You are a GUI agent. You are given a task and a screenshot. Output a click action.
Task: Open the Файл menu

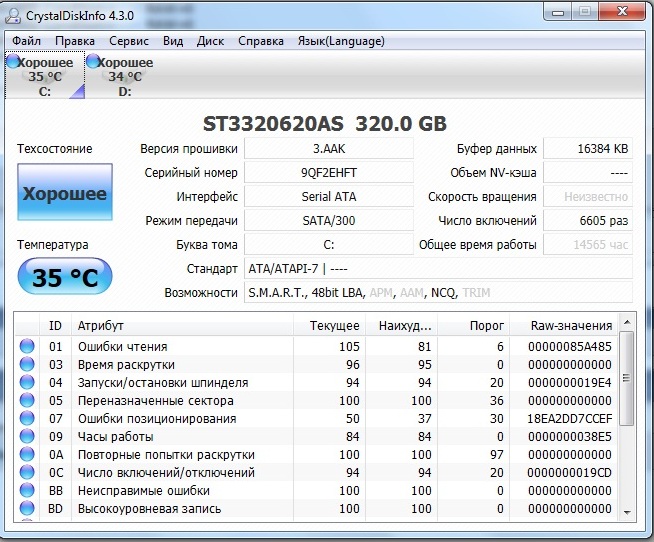click(x=26, y=41)
